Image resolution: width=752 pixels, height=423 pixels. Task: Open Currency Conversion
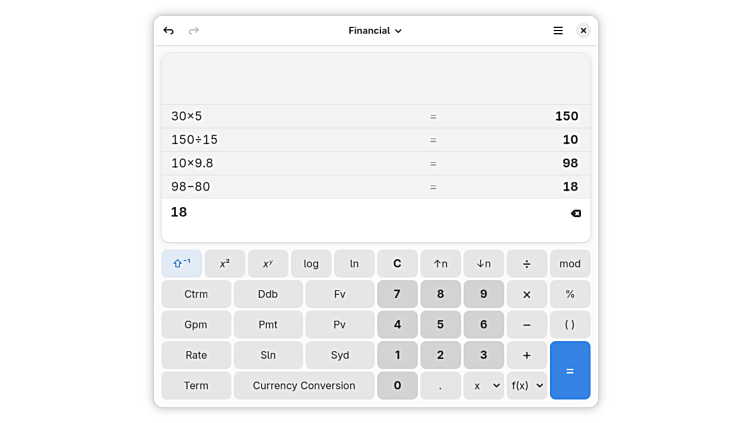(x=304, y=386)
